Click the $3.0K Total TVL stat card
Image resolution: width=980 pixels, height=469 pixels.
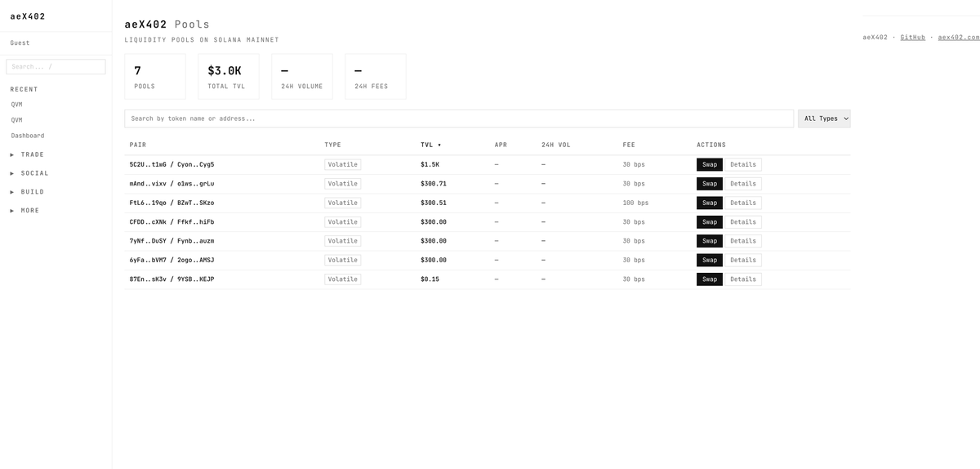pyautogui.click(x=229, y=77)
